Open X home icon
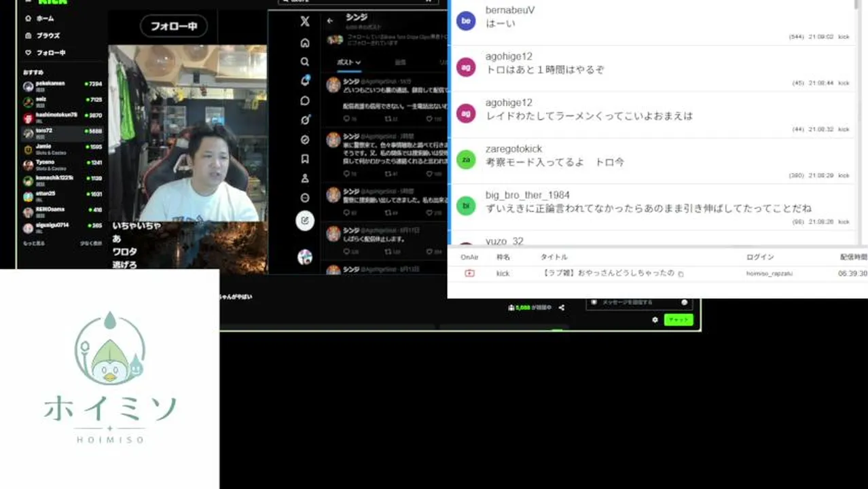This screenshot has height=489, width=868. point(305,43)
